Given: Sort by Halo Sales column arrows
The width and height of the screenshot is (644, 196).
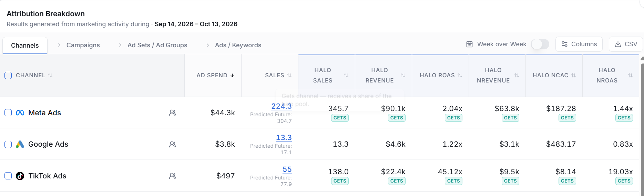Looking at the screenshot, I should pos(346,75).
